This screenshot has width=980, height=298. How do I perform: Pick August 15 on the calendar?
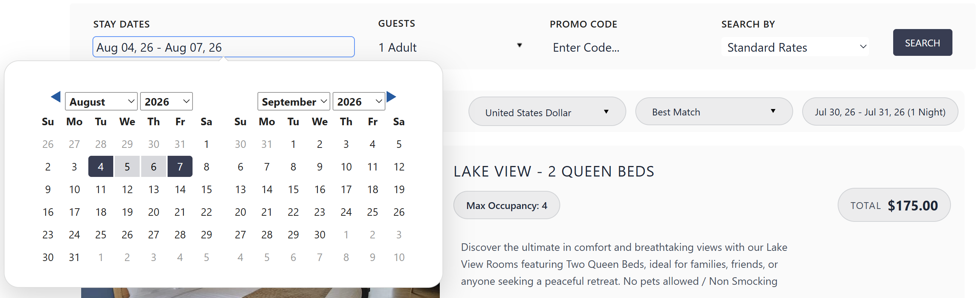[x=206, y=189]
